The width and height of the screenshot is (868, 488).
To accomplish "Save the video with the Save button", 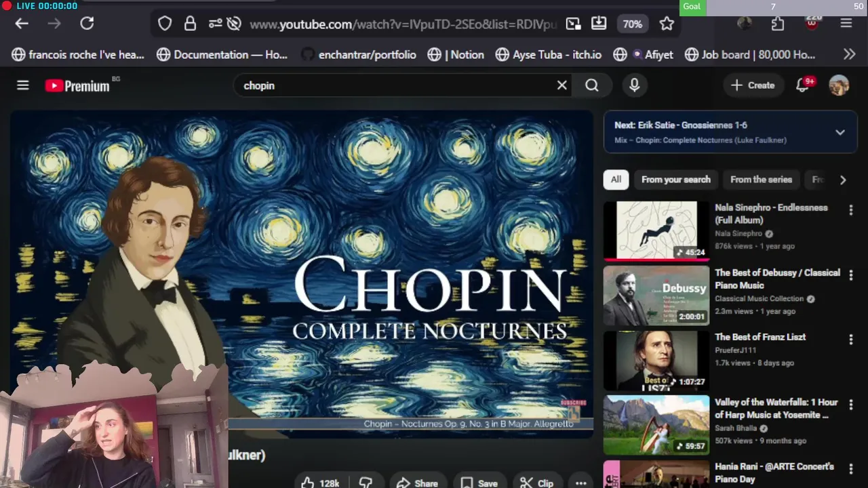I will pyautogui.click(x=479, y=483).
